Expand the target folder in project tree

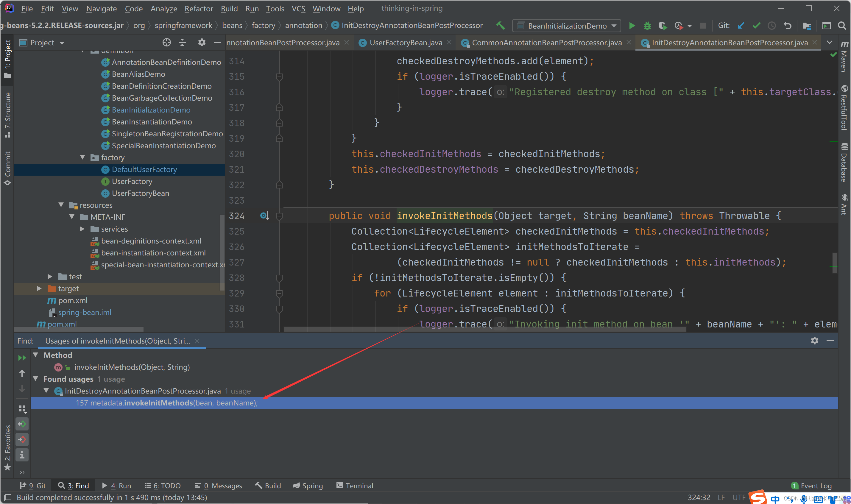[x=39, y=288]
